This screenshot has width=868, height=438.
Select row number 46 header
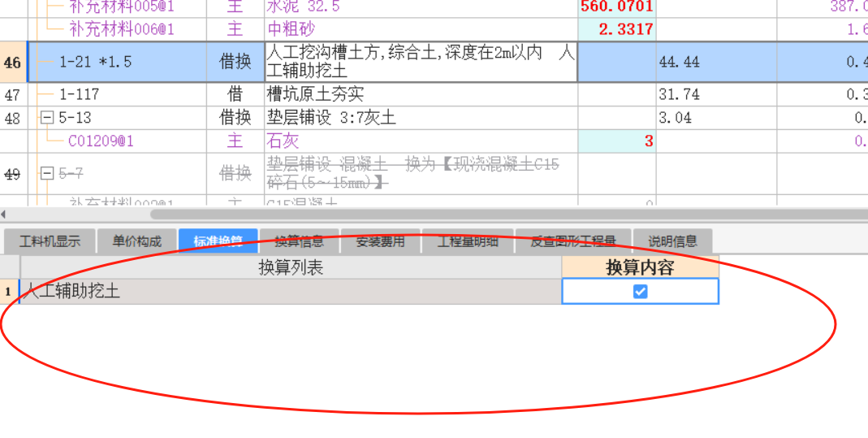tap(13, 62)
